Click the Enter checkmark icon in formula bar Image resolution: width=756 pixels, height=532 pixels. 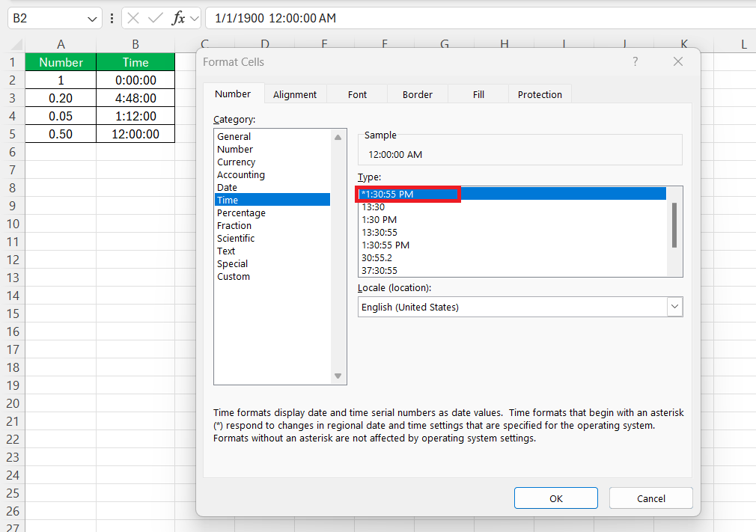point(155,18)
